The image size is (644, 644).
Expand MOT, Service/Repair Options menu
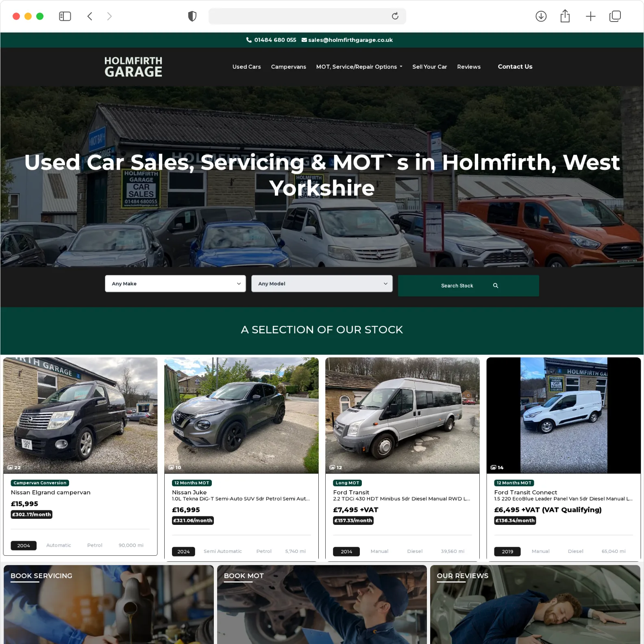tap(359, 67)
